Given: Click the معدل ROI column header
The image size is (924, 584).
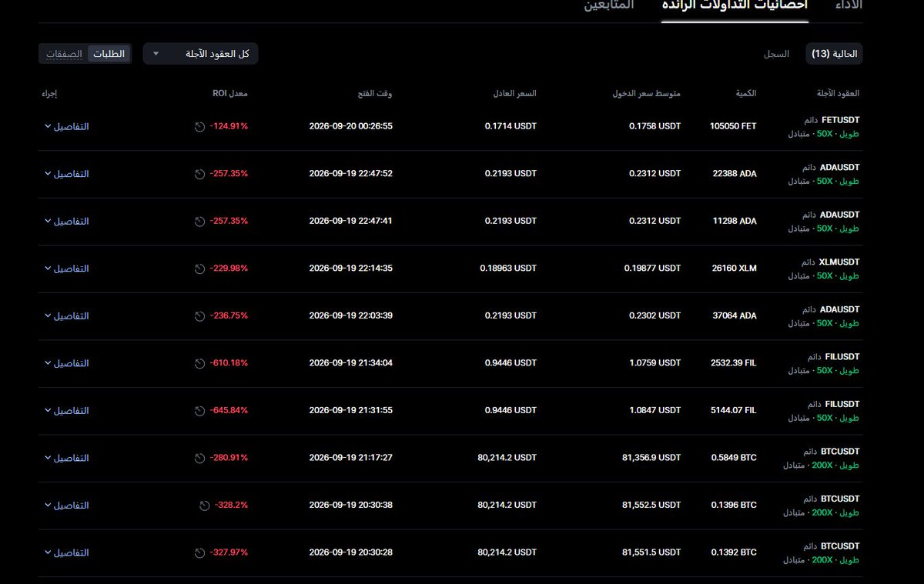Looking at the screenshot, I should tap(230, 93).
